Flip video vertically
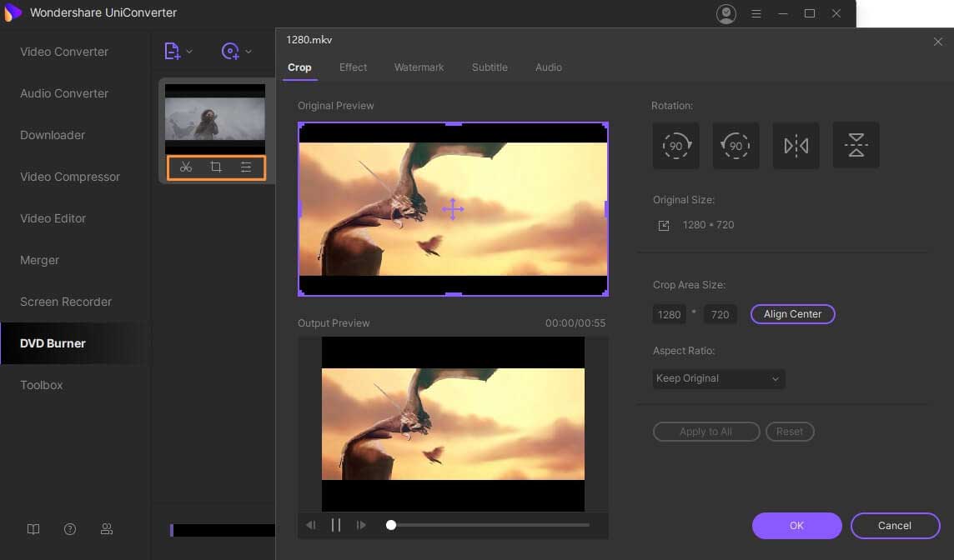Screen dimensions: 954x560 pyautogui.click(x=856, y=145)
